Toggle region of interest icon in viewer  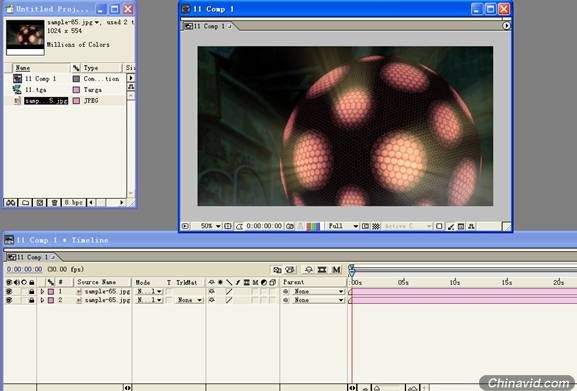tap(365, 226)
